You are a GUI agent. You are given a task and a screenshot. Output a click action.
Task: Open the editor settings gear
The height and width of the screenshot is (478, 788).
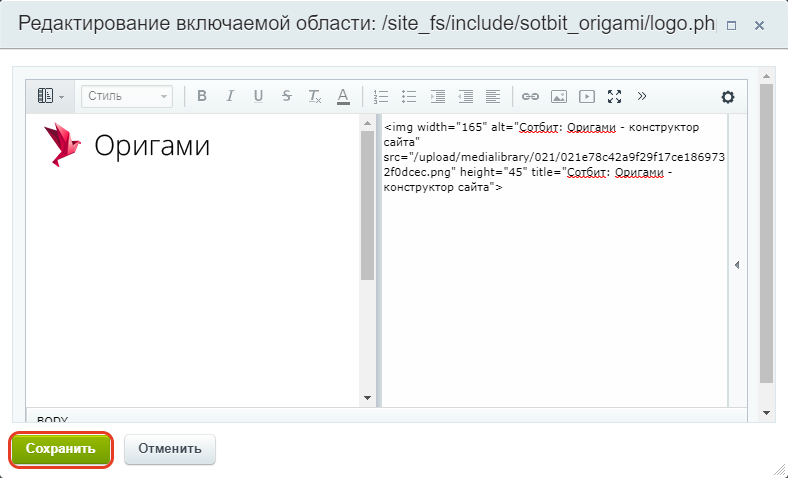pyautogui.click(x=728, y=97)
